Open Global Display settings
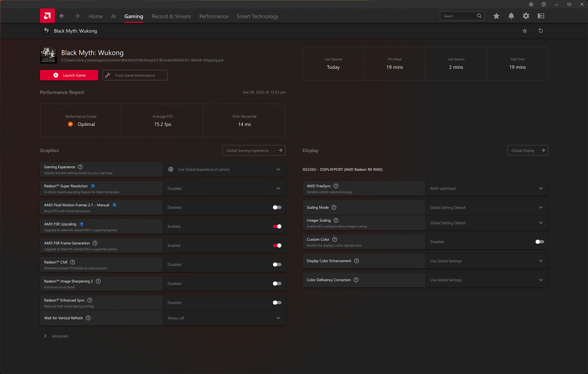 point(527,150)
